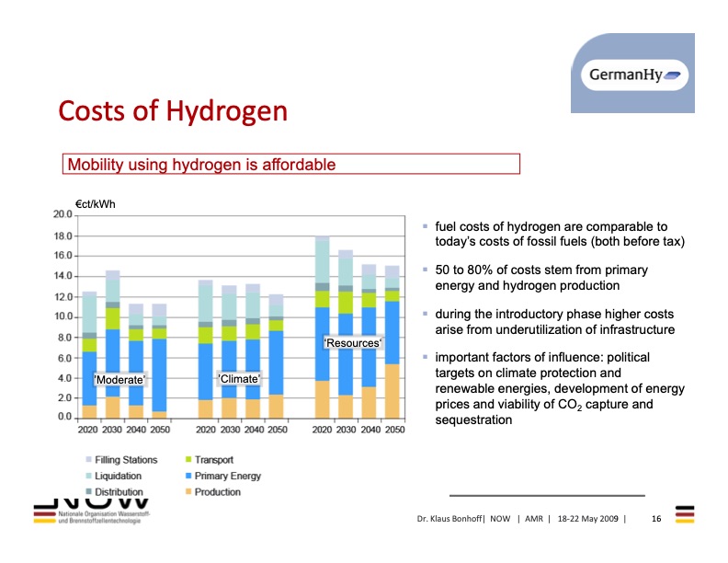This screenshot has width=728, height=563.
Task: Click the bullet about introductory phase costs
Action: pos(555,322)
